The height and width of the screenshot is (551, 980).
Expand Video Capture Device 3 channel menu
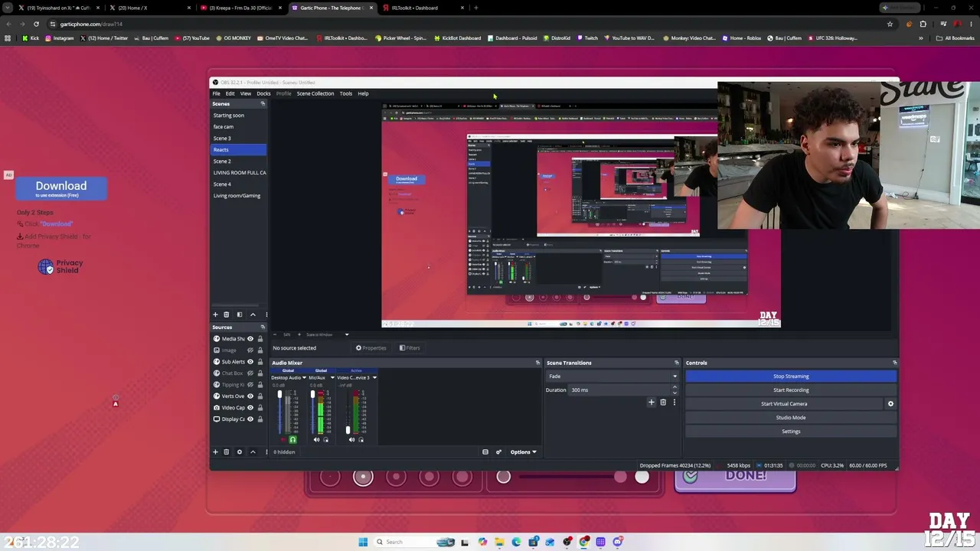[374, 377]
